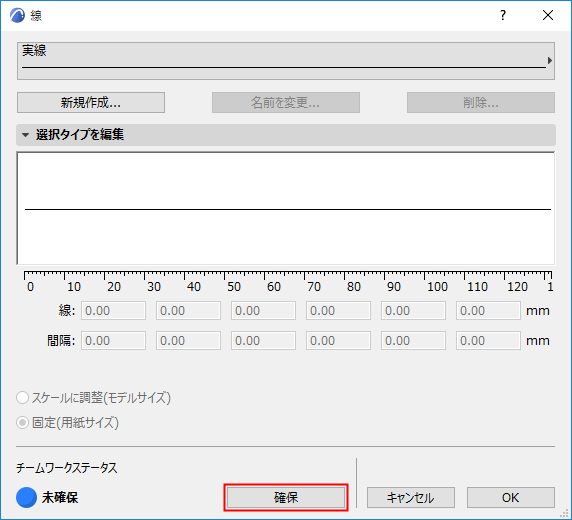This screenshot has width=572, height=520.
Task: Click the blue Teamwork status icon
Action: coord(26,497)
